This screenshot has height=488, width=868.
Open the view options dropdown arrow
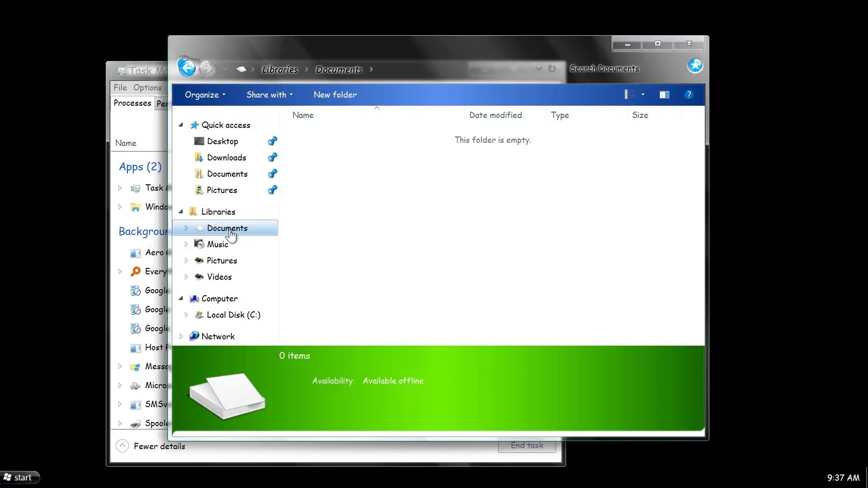[x=643, y=95]
